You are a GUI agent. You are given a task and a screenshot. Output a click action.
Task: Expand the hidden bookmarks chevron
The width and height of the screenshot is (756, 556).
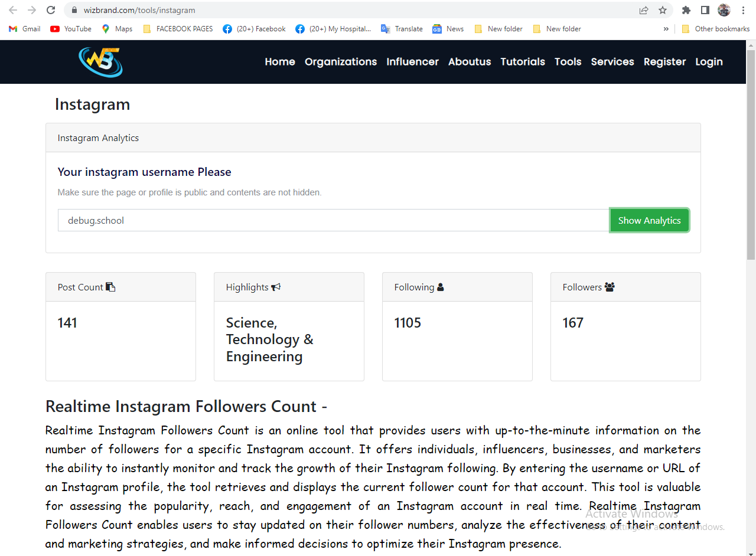tap(666, 29)
